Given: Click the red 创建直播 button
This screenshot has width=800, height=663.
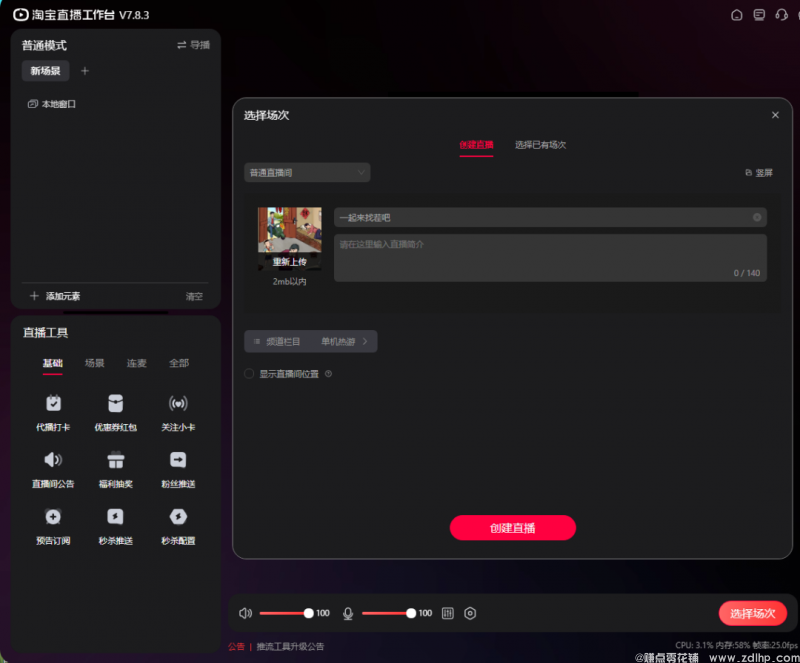Looking at the screenshot, I should 512,528.
